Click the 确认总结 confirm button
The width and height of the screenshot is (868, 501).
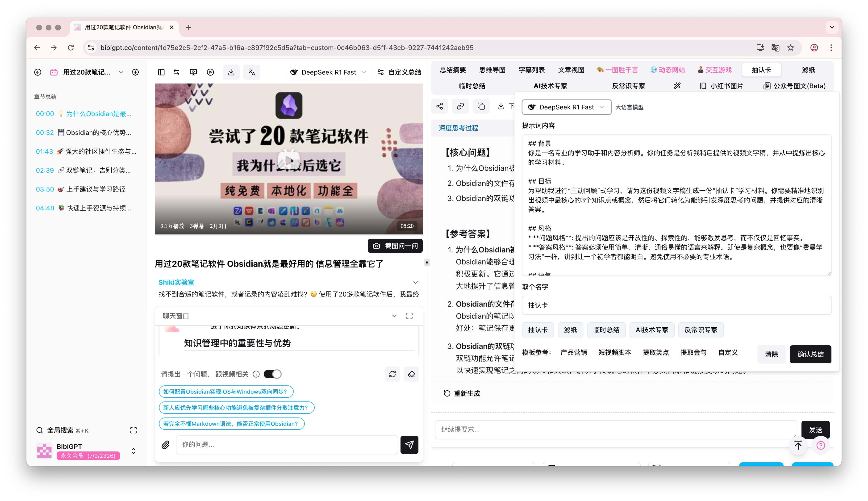[810, 354]
